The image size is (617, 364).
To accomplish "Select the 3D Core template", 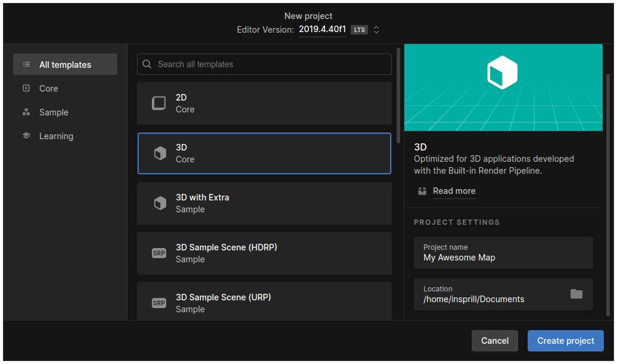I will tap(264, 153).
